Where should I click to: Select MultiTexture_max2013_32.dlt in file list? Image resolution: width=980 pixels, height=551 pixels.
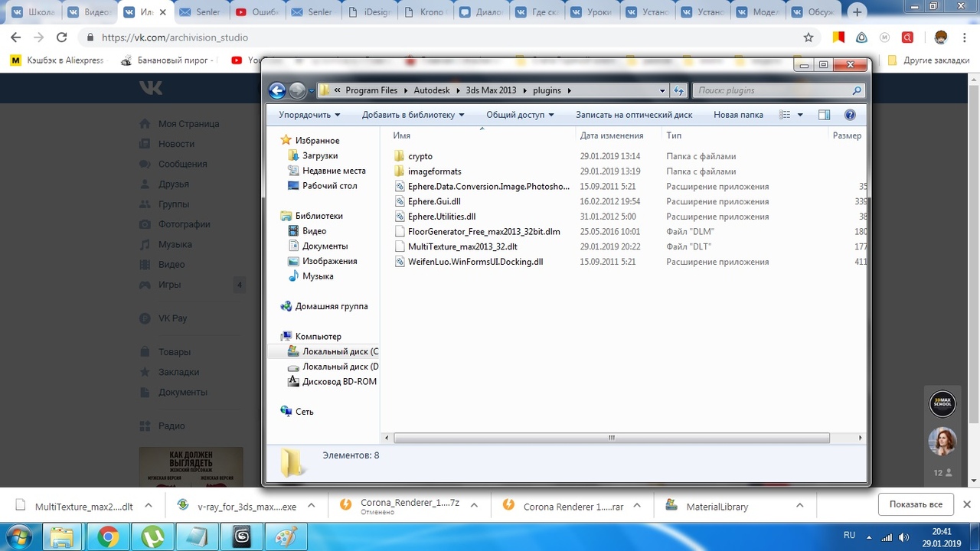(x=462, y=246)
